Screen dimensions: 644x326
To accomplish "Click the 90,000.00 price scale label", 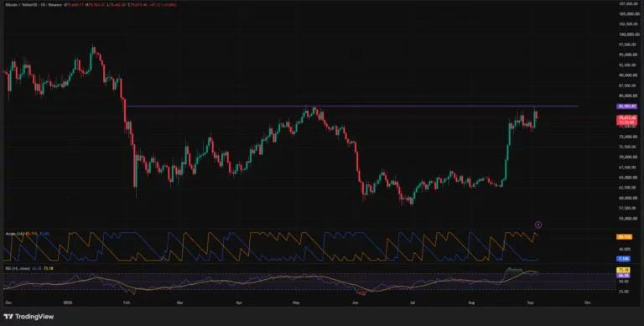I will [x=627, y=75].
